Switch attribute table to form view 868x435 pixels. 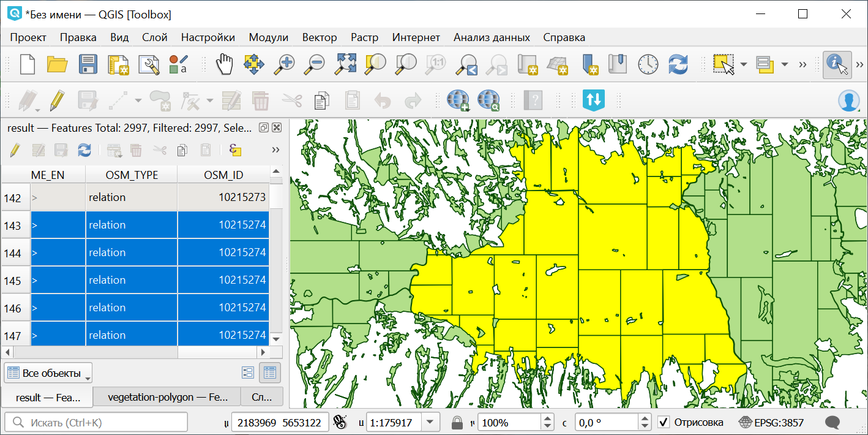[248, 373]
